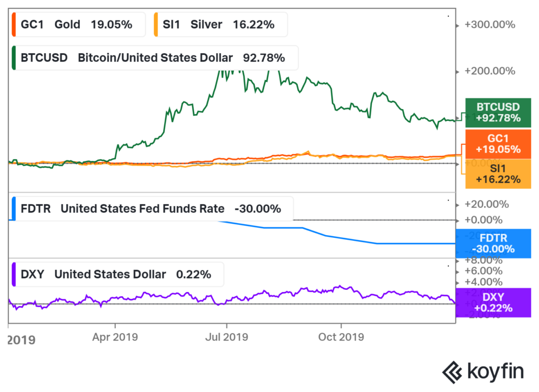
Task: Click the Koyfin logo icon
Action: tap(453, 371)
